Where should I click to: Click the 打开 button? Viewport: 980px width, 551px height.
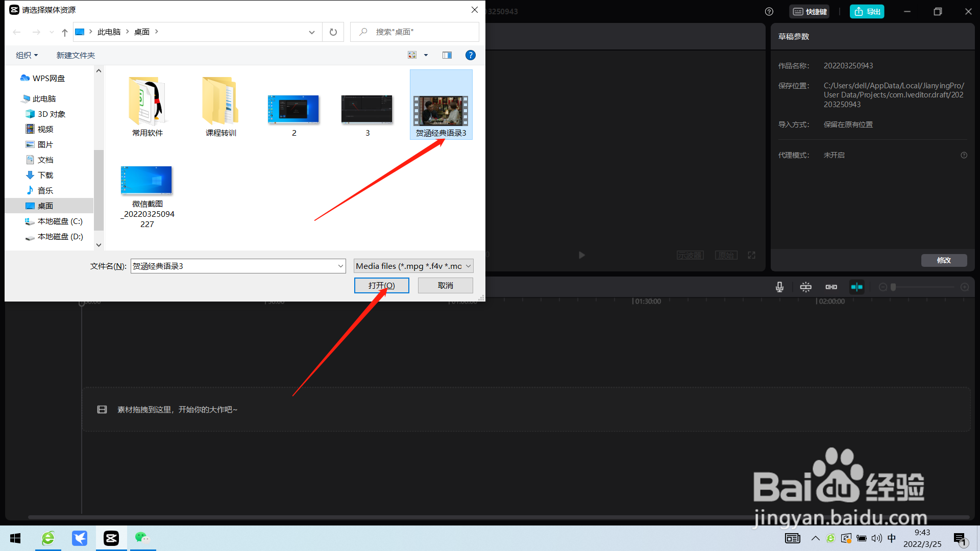click(x=381, y=285)
